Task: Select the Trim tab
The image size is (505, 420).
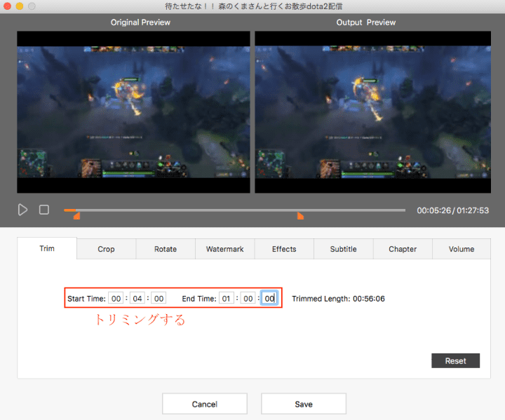Action: [47, 248]
